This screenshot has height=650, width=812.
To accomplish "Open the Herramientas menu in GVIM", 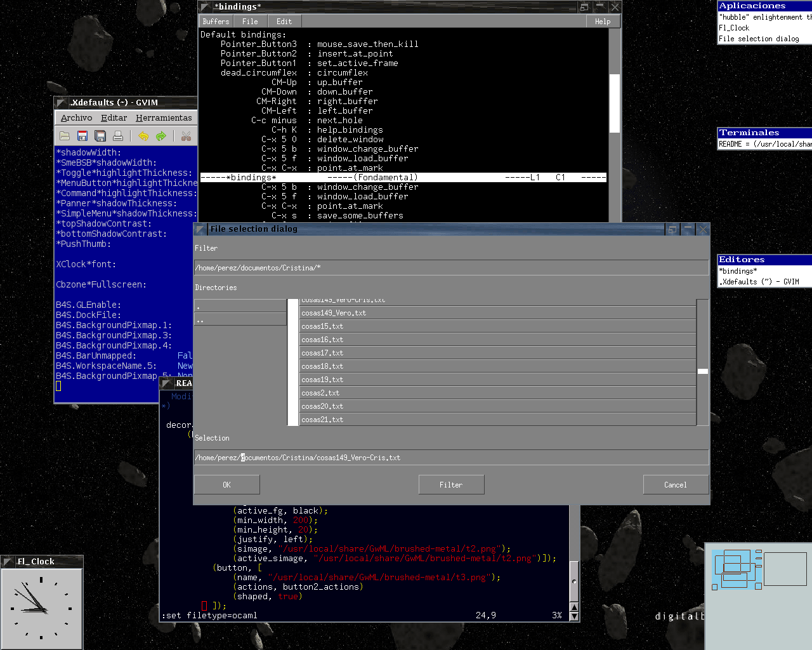I will pyautogui.click(x=164, y=118).
